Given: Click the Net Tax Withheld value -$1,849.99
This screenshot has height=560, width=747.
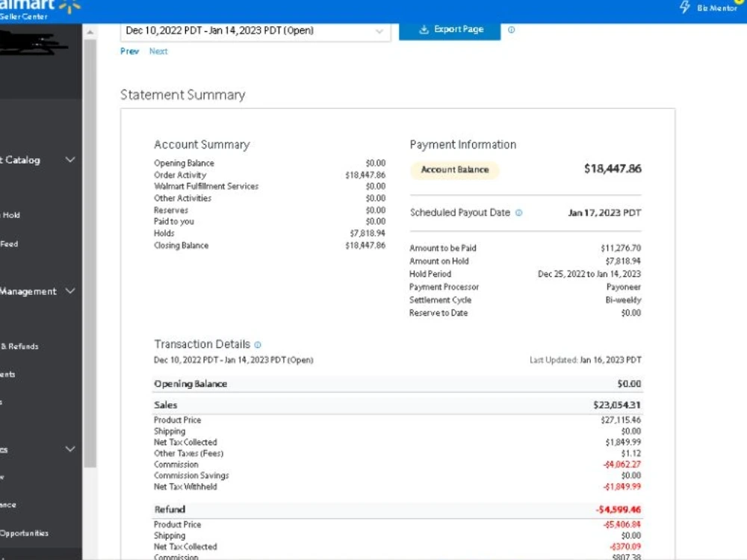Looking at the screenshot, I should 622,487.
